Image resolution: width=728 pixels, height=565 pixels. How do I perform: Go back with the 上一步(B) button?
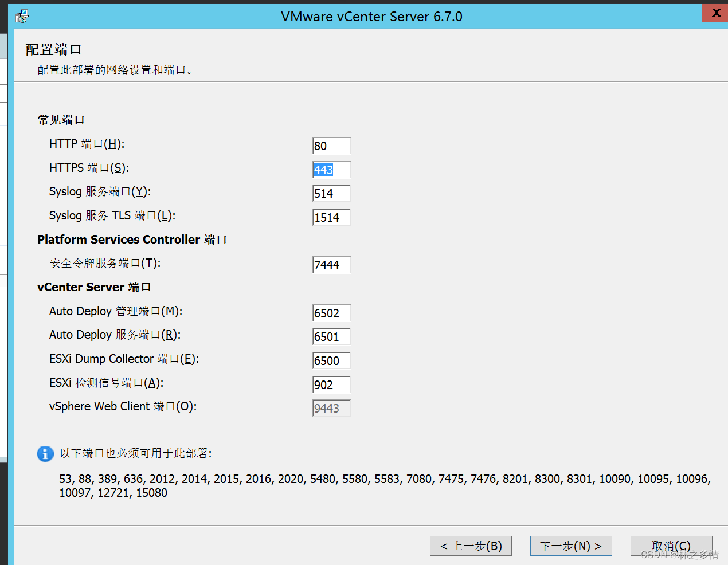471,546
